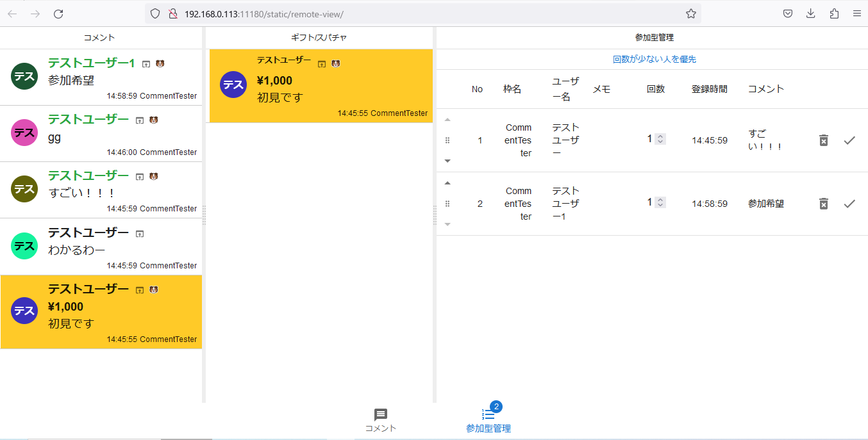Grab the drag handle for row 1
The width and height of the screenshot is (868, 440).
tap(447, 140)
